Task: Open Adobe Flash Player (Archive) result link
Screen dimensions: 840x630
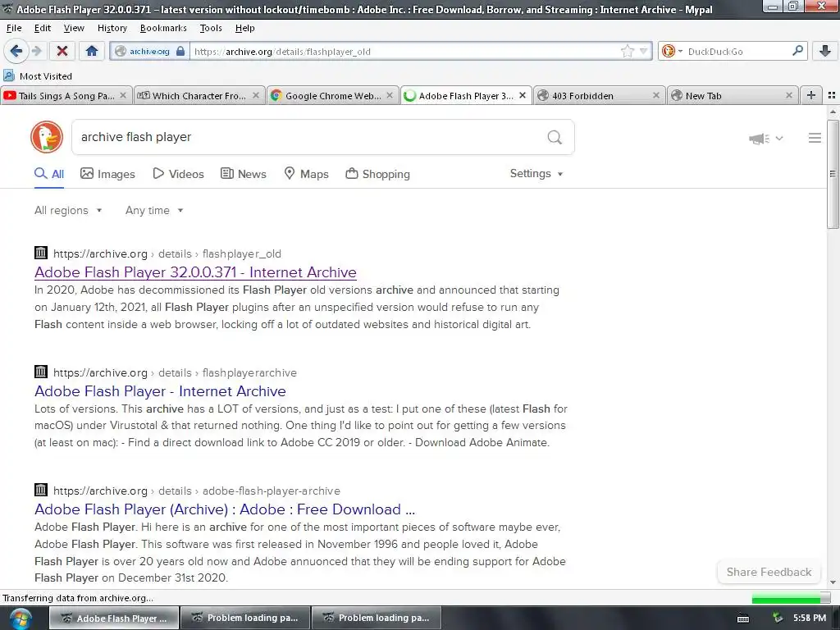Action: coord(225,509)
